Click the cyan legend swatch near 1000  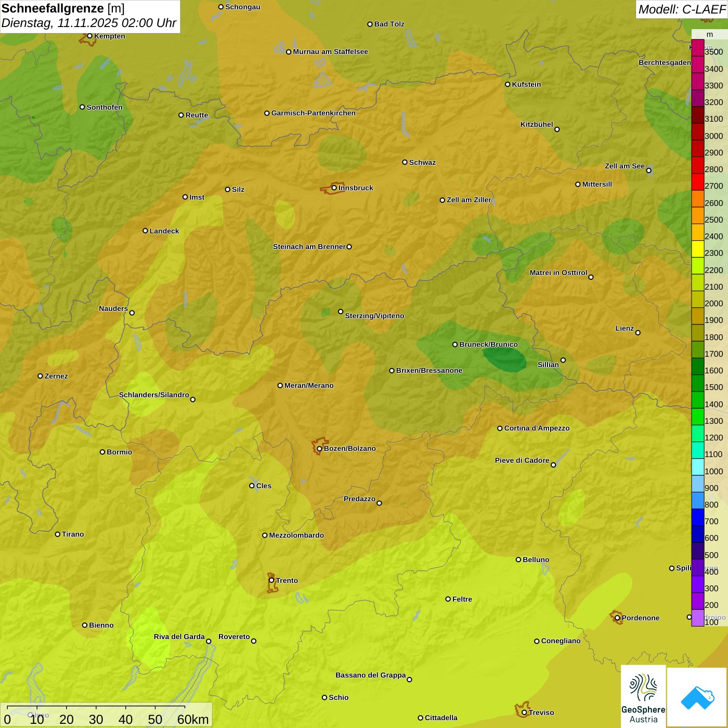[698, 467]
